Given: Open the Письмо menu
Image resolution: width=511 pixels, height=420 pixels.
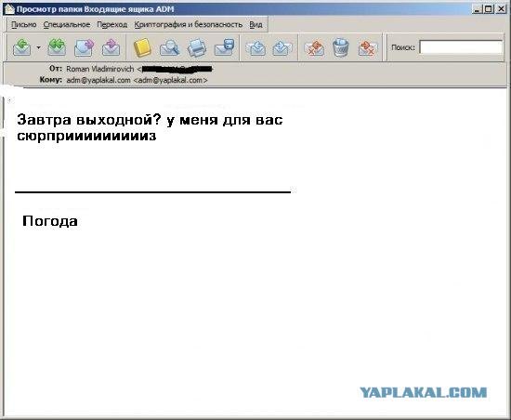Looking at the screenshot, I should coord(24,25).
